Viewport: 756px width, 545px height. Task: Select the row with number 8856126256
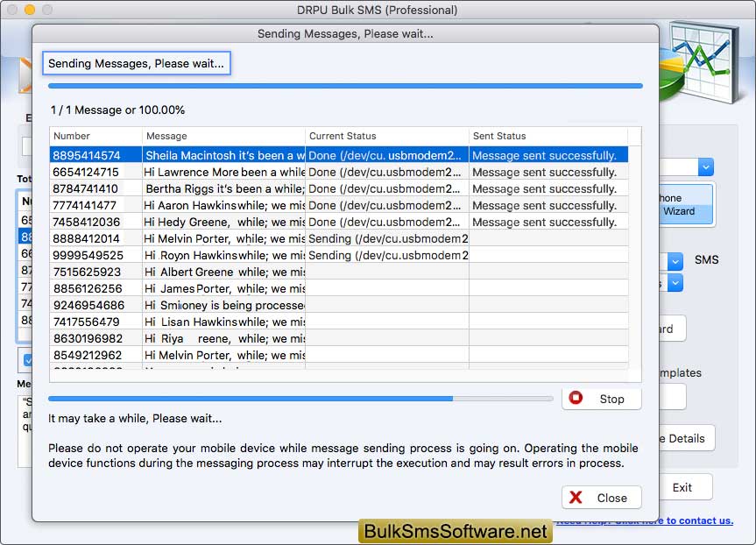click(338, 288)
